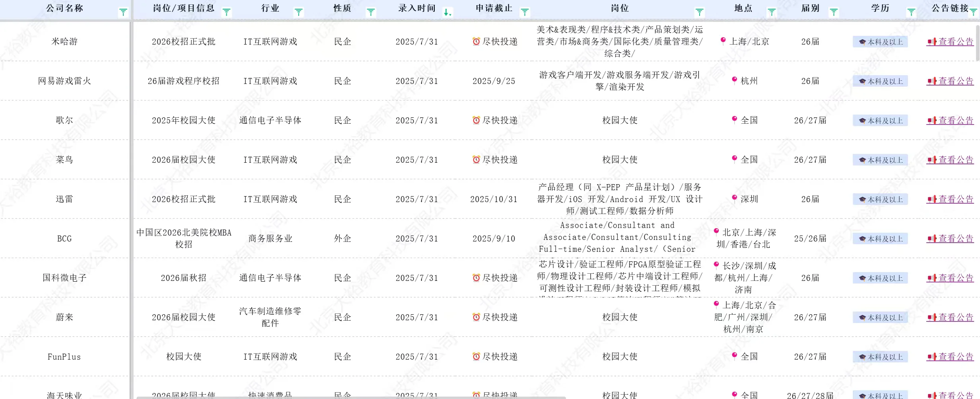Click the location pin beside 上海/北京
The height and width of the screenshot is (399, 980).
(723, 41)
